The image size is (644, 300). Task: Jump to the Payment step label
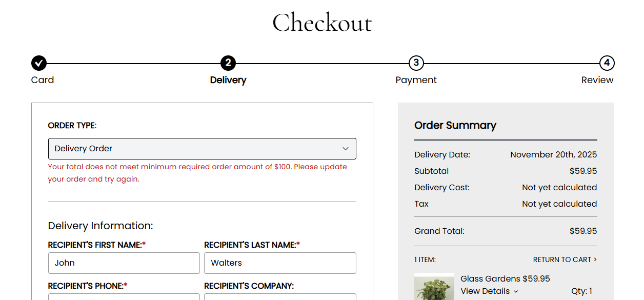click(x=416, y=80)
